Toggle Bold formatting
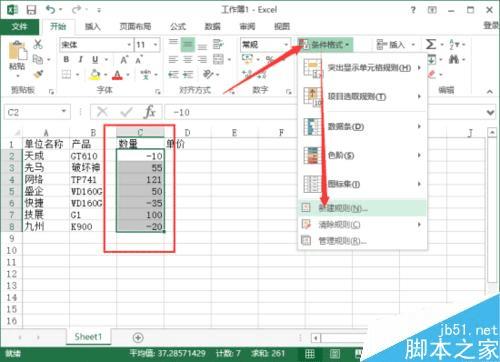This screenshot has height=362, width=500. [x=66, y=59]
